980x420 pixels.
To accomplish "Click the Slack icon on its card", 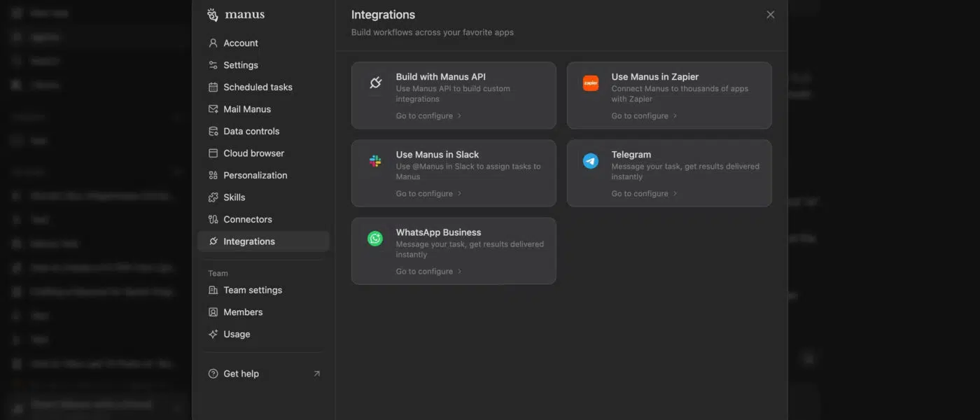I will (x=375, y=160).
